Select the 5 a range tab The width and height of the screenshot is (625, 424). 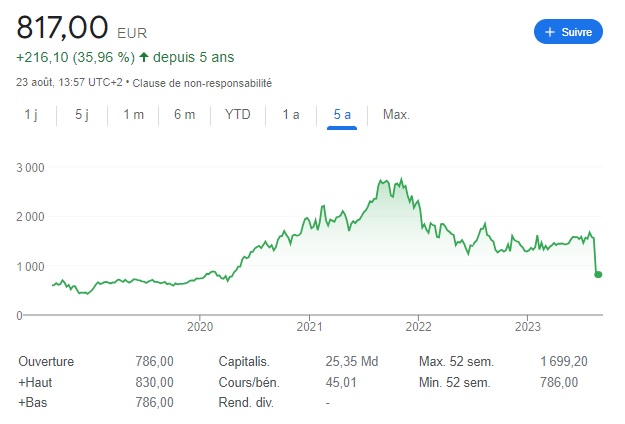pos(343,115)
